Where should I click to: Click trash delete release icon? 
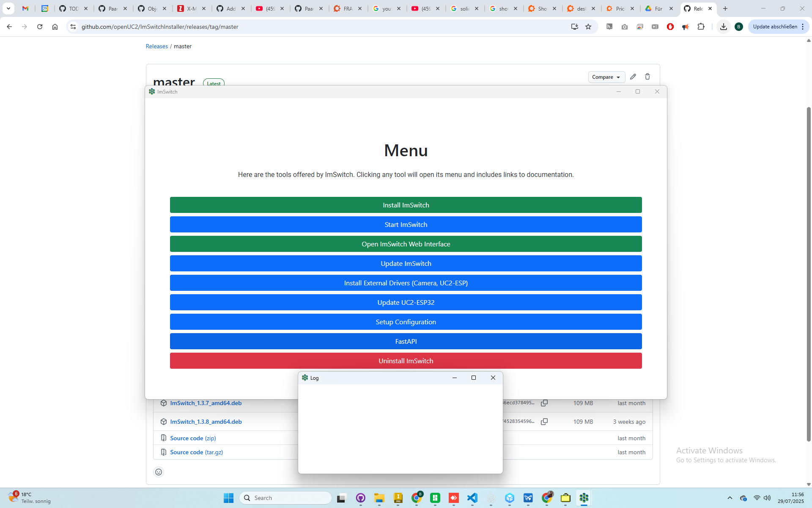647,77
